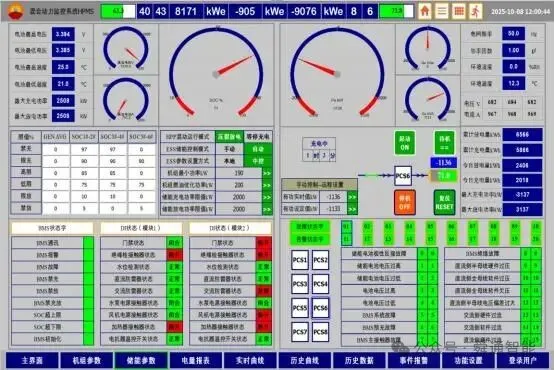Expand the 储能放电功率限值 arrow (bottom 2000)
Screen dimensions: 554x370
267,209
